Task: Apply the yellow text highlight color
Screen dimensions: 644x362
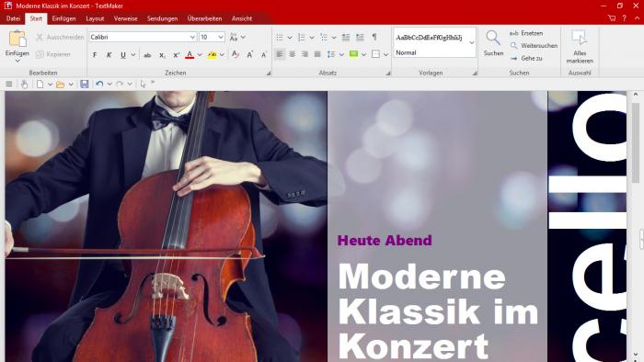Action: point(212,54)
